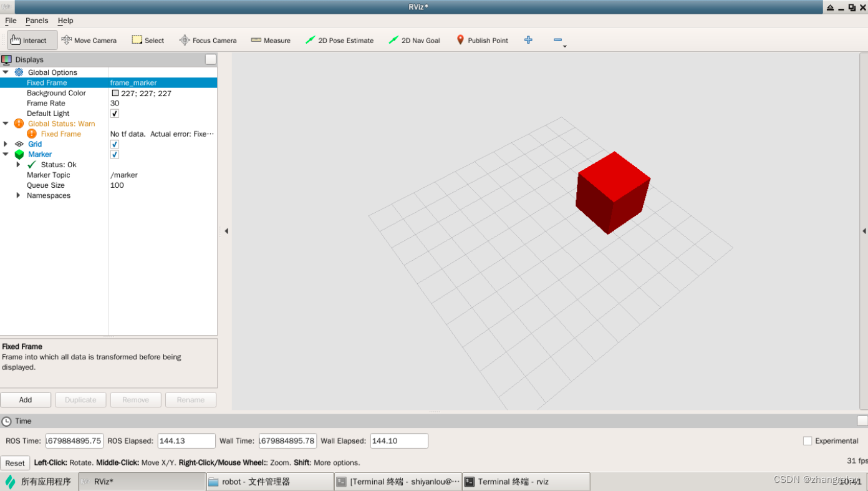
Task: Click the Time panel clock icon
Action: click(6, 421)
